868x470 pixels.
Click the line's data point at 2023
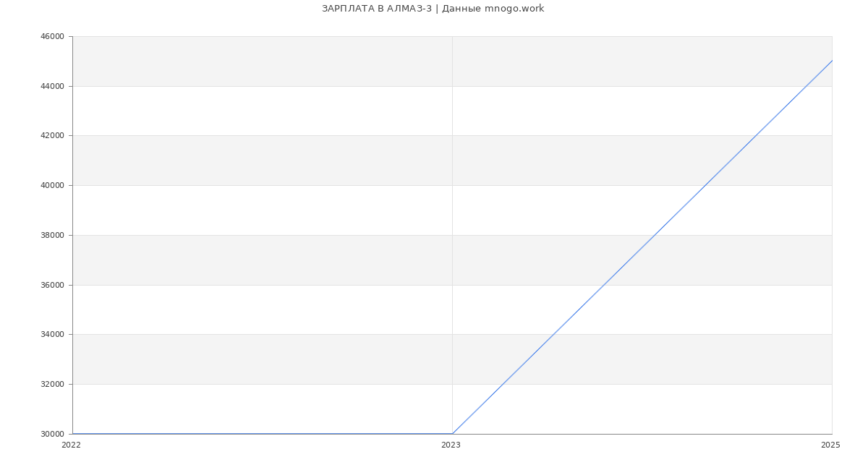452,434
